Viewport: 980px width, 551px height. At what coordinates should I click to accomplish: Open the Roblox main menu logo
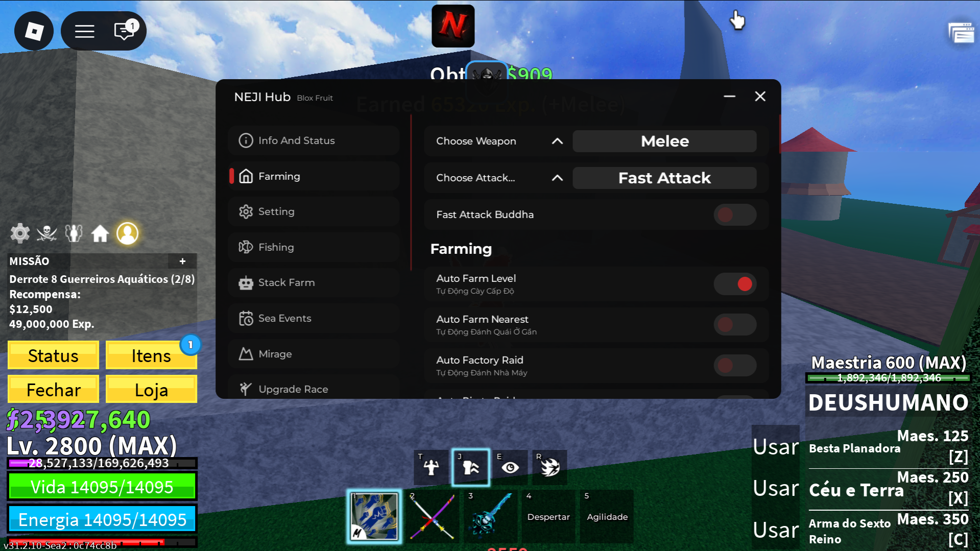coord(34,31)
